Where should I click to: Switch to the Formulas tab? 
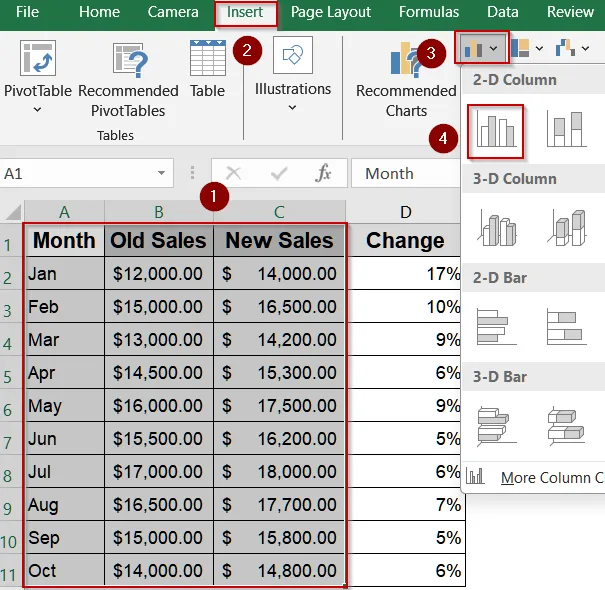pos(429,12)
